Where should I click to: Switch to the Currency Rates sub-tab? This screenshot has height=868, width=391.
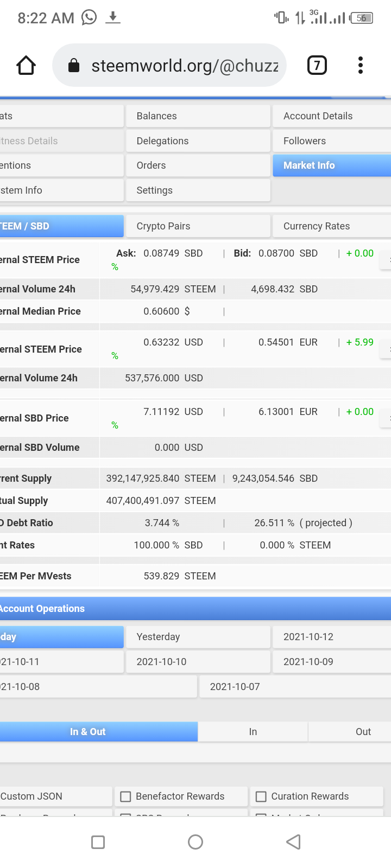332,226
